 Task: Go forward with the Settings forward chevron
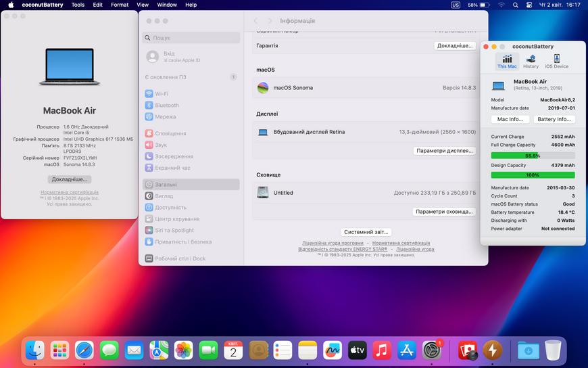tap(270, 21)
